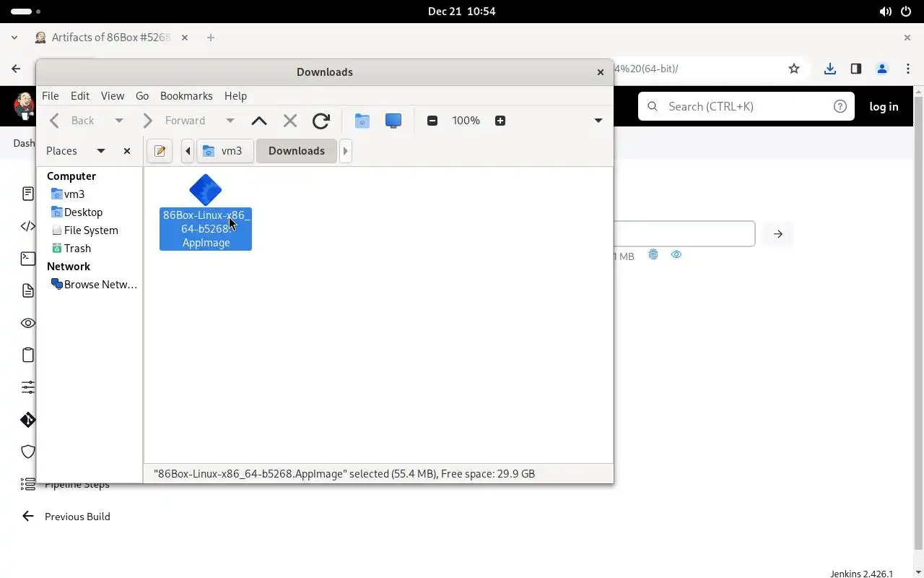Open the Help menu

click(x=235, y=95)
